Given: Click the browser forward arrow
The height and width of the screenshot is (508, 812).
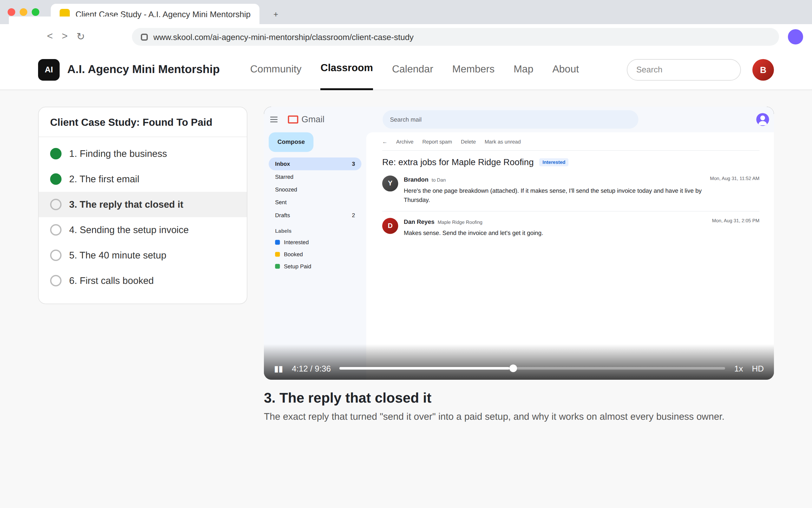Looking at the screenshot, I should 65,36.
